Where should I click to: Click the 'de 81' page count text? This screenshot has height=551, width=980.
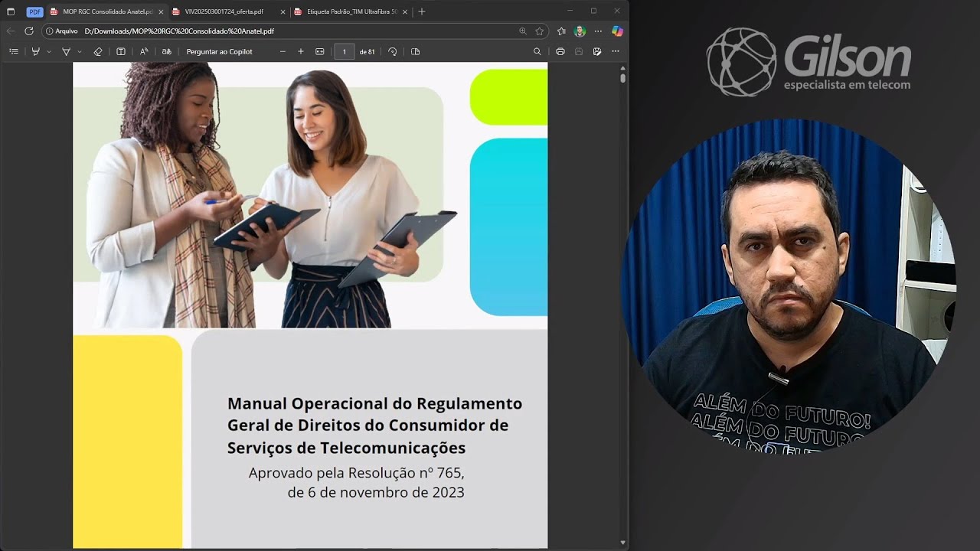[367, 51]
